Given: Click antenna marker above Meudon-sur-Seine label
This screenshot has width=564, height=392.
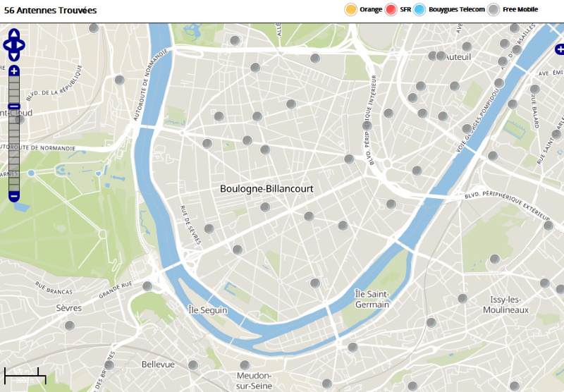Looking at the screenshot, I should point(245,365).
